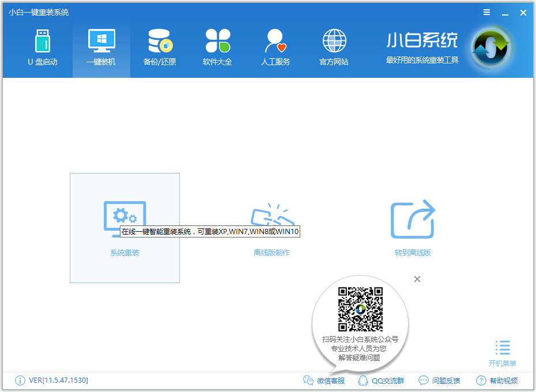Select the 人工服务 support icon

tap(275, 48)
